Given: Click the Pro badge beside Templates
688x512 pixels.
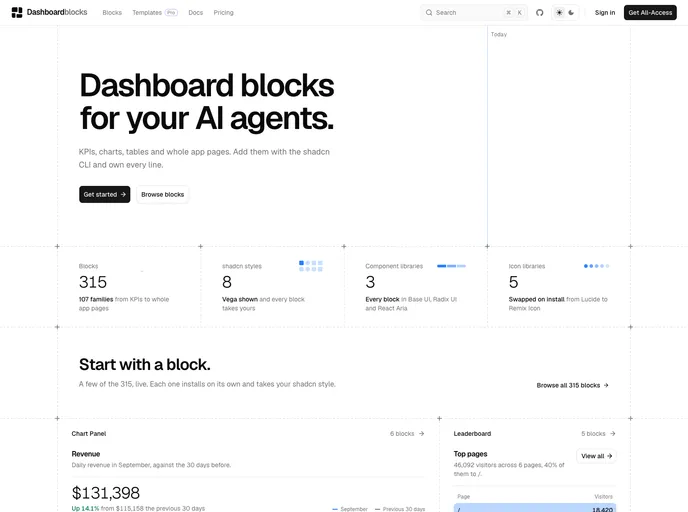Looking at the screenshot, I should (171, 13).
